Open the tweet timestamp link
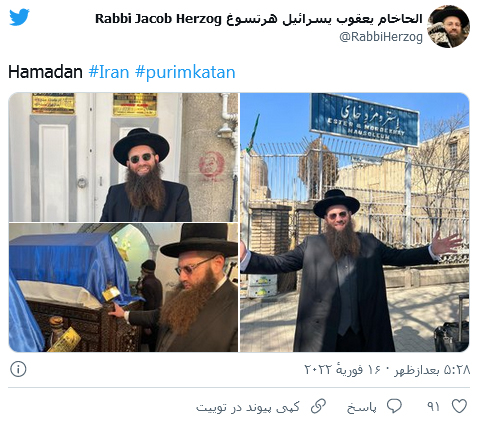Viewport: 480px width, 424px height. click(x=387, y=370)
